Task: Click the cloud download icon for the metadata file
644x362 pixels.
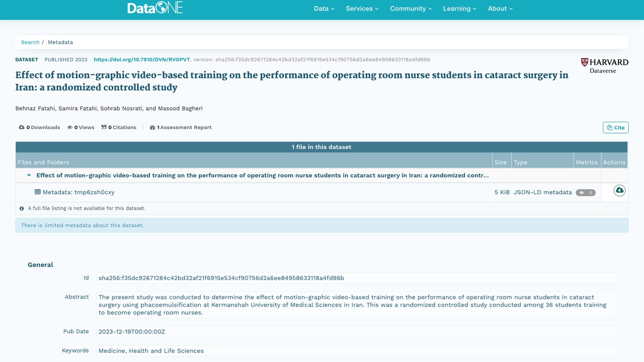Action: (619, 191)
